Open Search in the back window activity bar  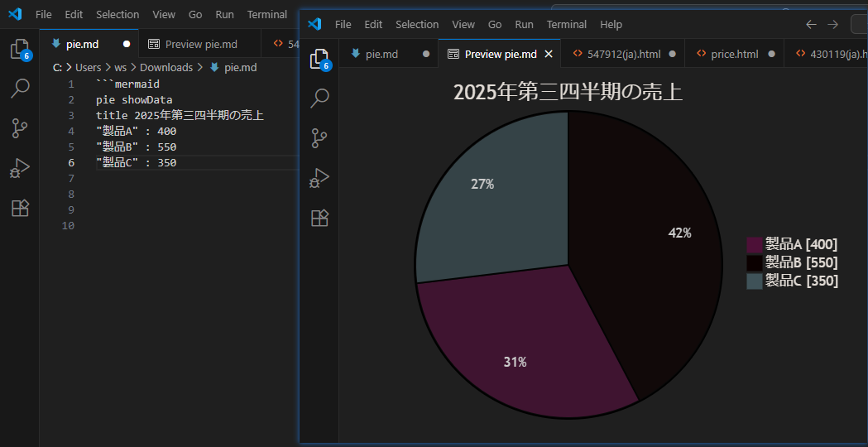20,89
